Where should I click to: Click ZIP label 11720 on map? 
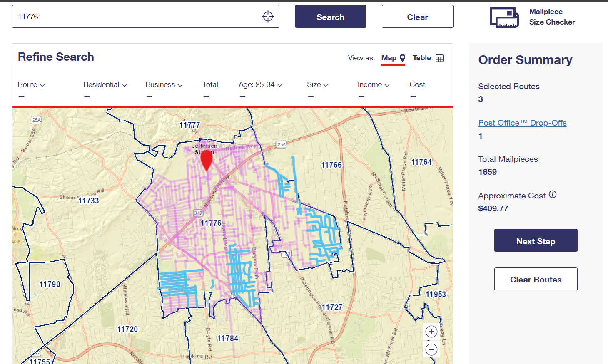click(127, 329)
